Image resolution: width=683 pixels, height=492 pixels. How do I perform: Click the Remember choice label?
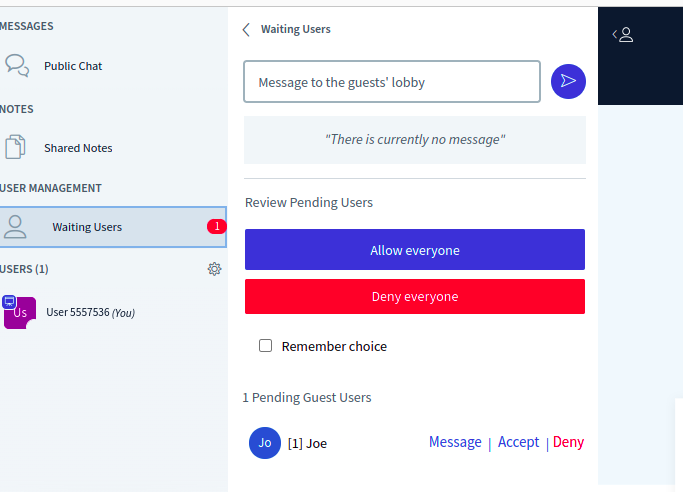(x=334, y=347)
